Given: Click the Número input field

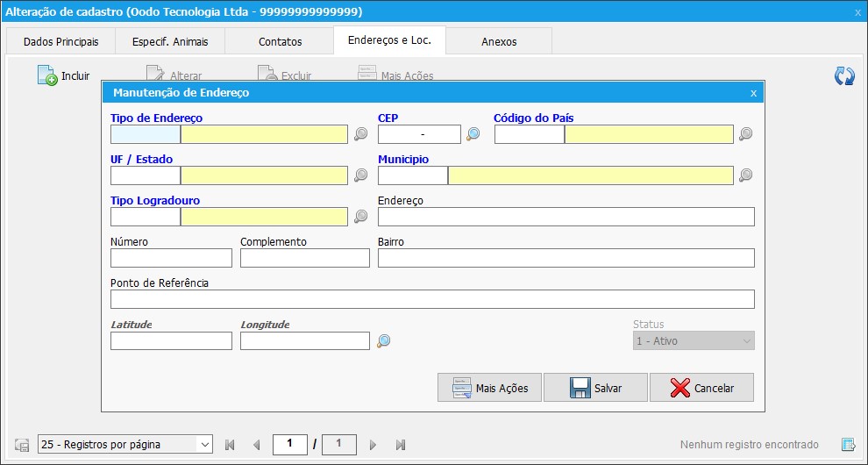Looking at the screenshot, I should 172,258.
